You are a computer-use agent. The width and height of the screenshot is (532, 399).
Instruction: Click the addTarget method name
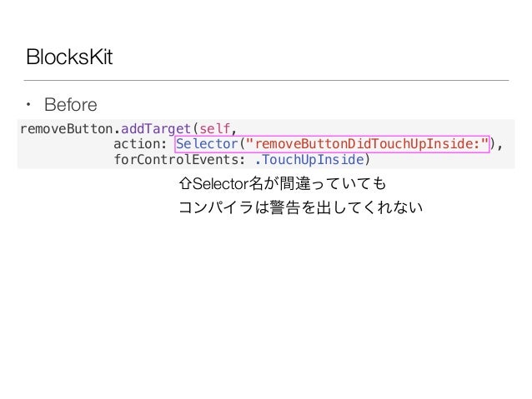(156, 129)
